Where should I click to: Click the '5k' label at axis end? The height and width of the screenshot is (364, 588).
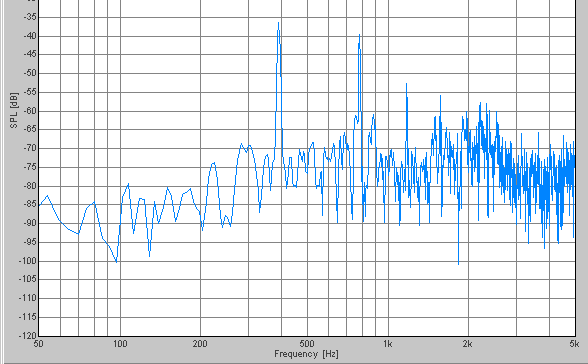574,344
